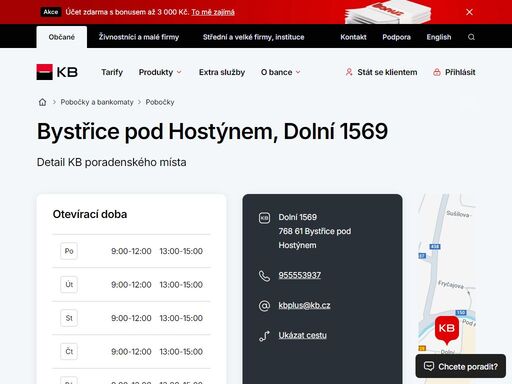
Task: Click Stát se klientem link
Action: coord(387,72)
